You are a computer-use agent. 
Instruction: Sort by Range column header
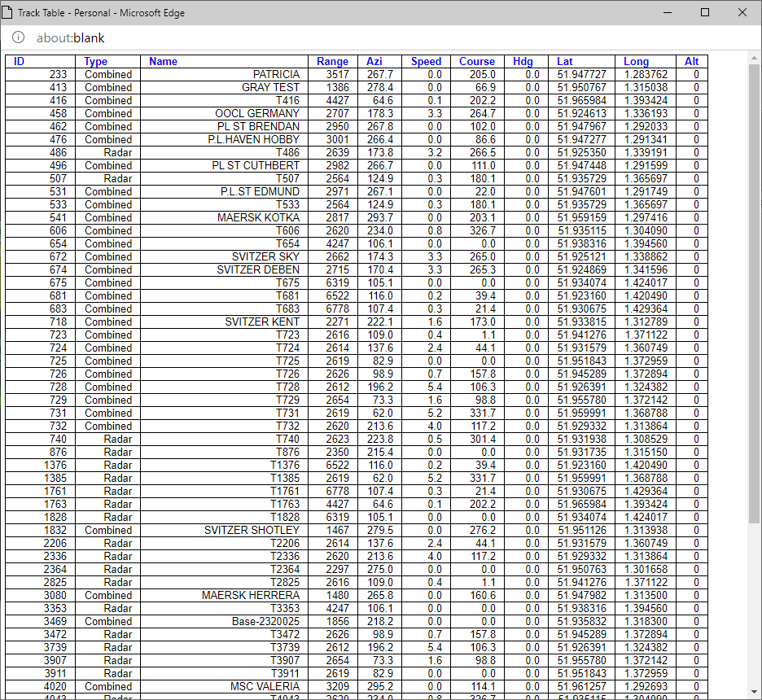click(x=332, y=61)
